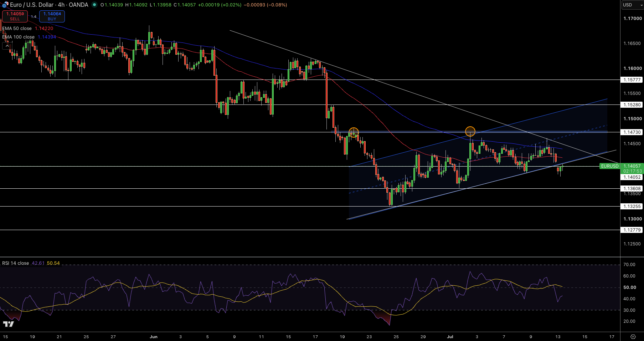The image size is (644, 341).
Task: Click the RSI 70.00 level label
Action: 629,265
